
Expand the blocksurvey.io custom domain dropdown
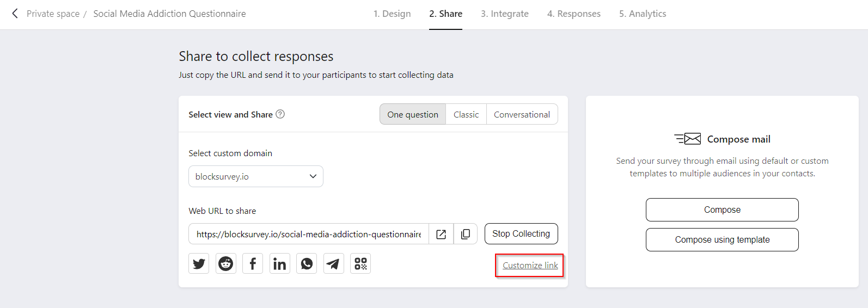[x=256, y=176]
